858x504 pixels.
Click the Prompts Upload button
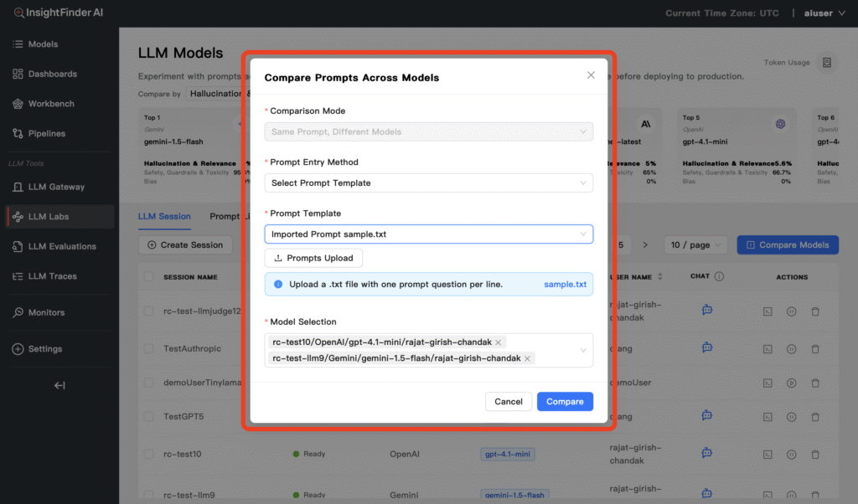pyautogui.click(x=313, y=258)
